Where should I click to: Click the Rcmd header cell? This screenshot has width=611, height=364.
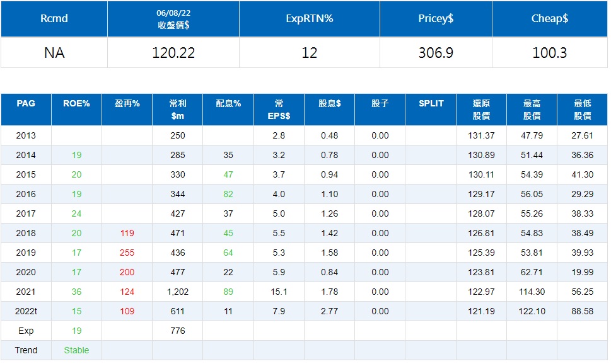(x=54, y=18)
